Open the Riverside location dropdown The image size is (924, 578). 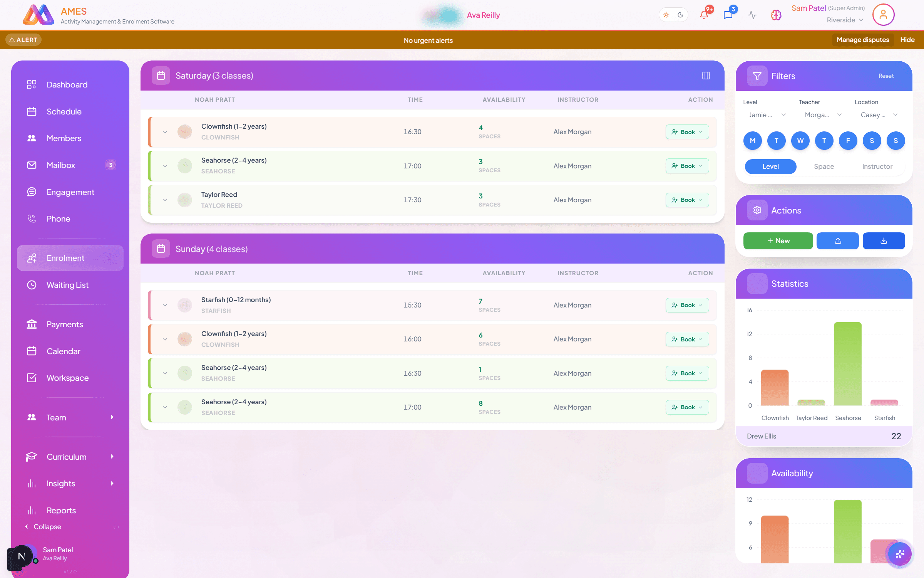click(845, 20)
